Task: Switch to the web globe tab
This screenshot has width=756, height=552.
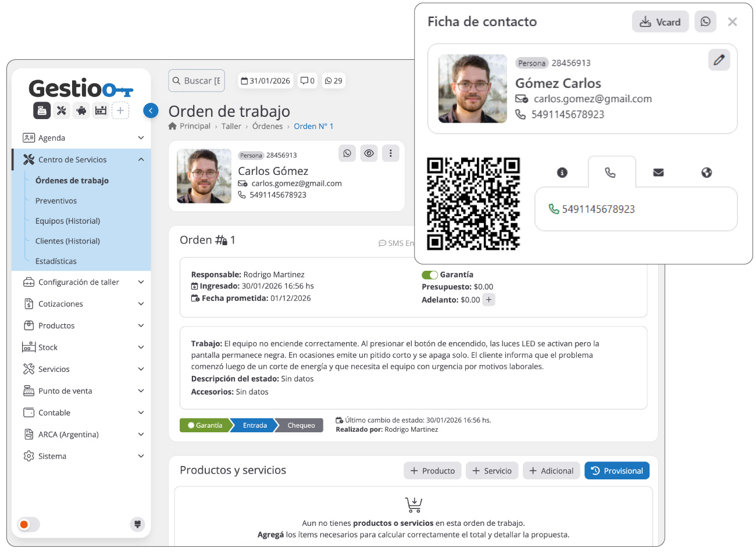Action: pos(707,173)
